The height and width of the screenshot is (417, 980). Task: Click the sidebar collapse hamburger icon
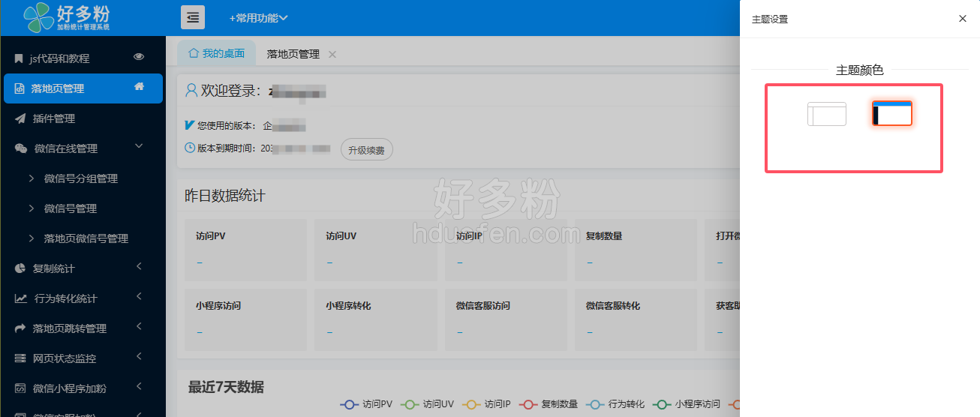tap(193, 17)
